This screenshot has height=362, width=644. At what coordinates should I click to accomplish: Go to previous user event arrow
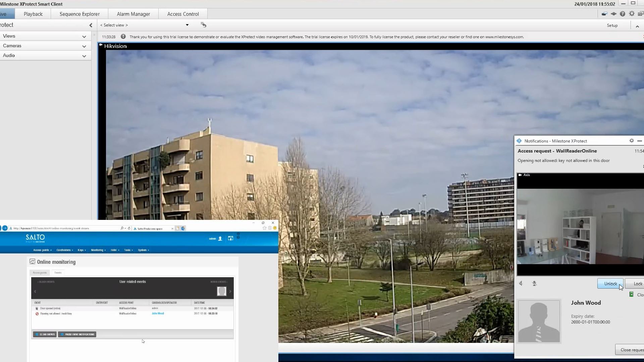pyautogui.click(x=35, y=291)
